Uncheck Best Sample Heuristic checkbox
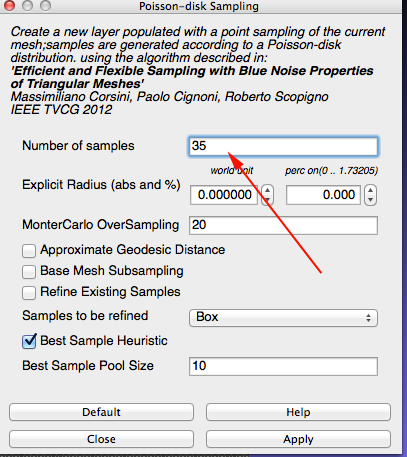The image size is (407, 457). 29,342
